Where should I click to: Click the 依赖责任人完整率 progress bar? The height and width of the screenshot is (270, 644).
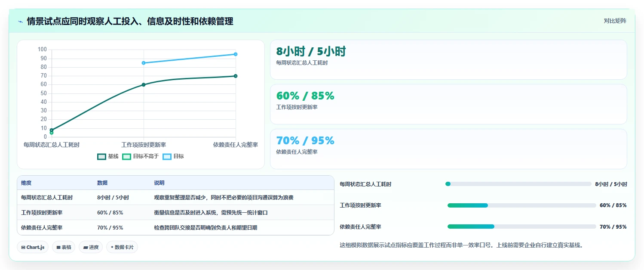522,227
